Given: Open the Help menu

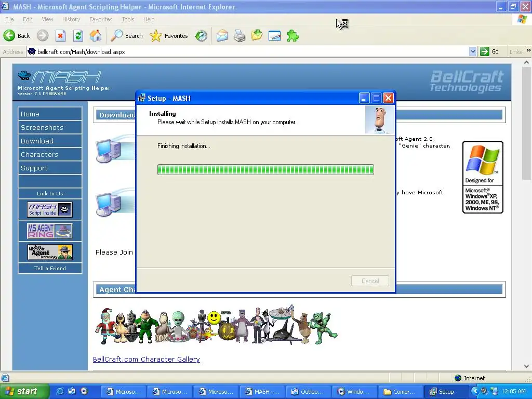Looking at the screenshot, I should click(149, 19).
